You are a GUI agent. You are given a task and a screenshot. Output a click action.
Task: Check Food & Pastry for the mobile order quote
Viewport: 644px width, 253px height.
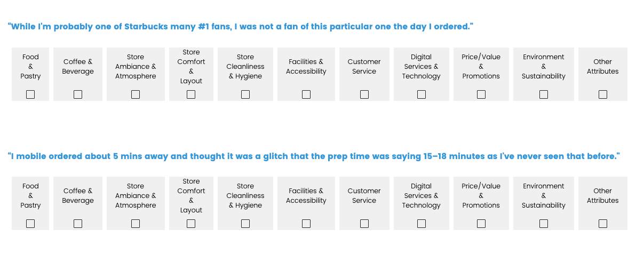[x=30, y=224]
